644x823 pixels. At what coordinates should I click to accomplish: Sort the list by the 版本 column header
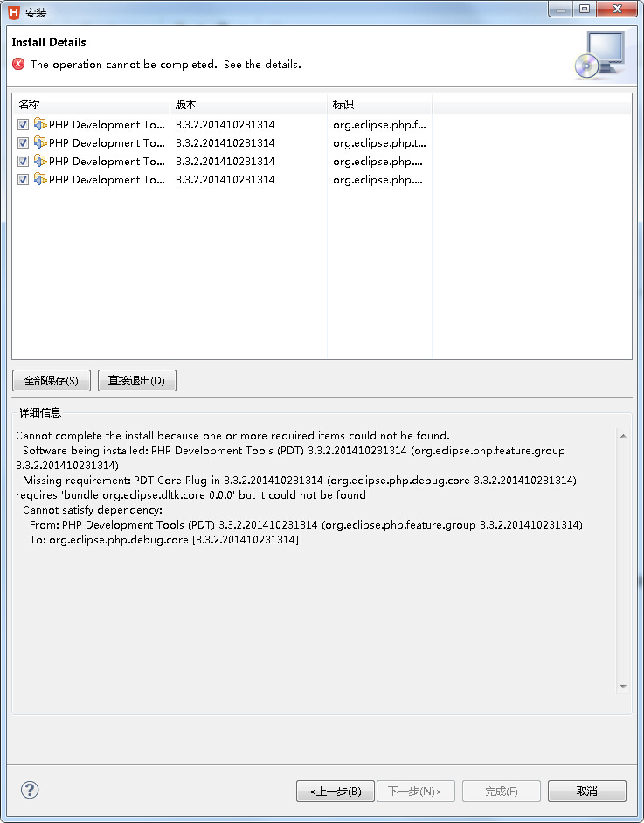(x=248, y=105)
